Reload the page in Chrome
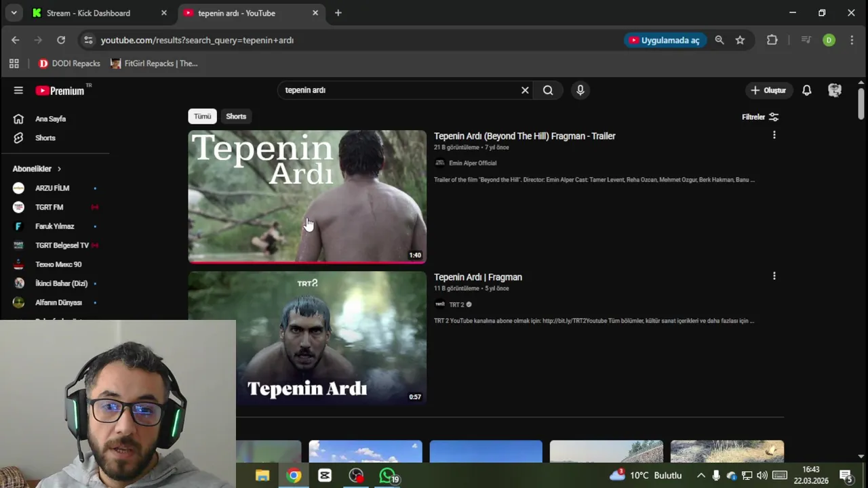Image resolution: width=868 pixels, height=488 pixels. coord(61,40)
